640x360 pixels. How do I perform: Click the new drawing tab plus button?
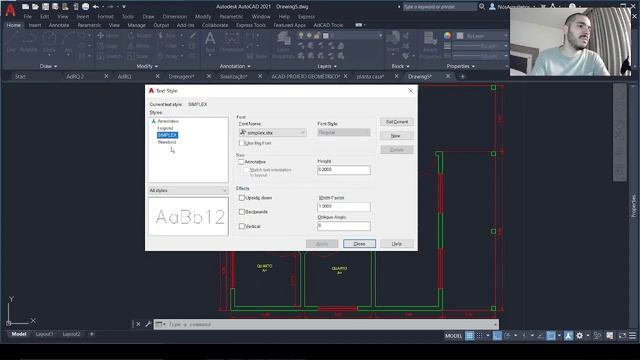pos(462,76)
